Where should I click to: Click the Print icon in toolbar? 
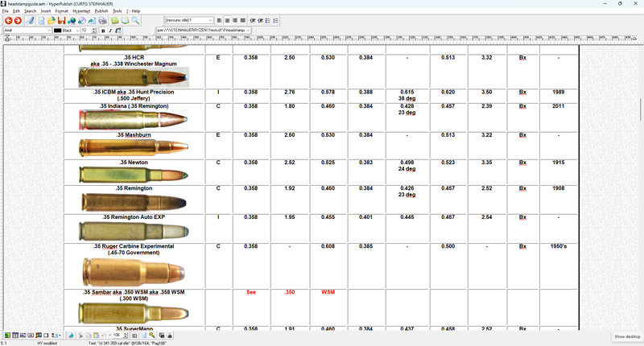tap(102, 21)
